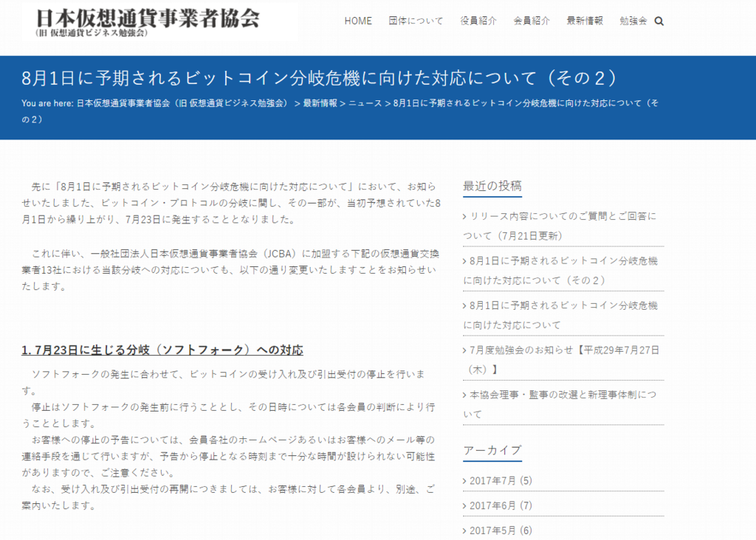
Task: Open the search magnifier icon in header
Action: coord(659,21)
